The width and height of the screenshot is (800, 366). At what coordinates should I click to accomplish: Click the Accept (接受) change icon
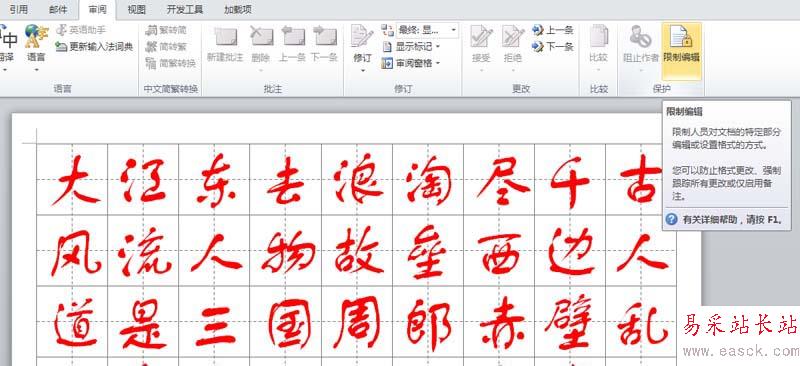[x=481, y=37]
